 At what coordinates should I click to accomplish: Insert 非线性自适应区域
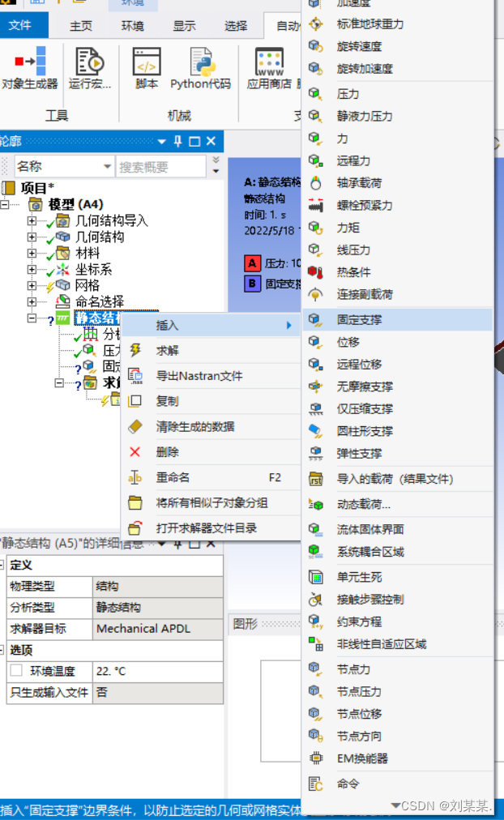point(398,644)
